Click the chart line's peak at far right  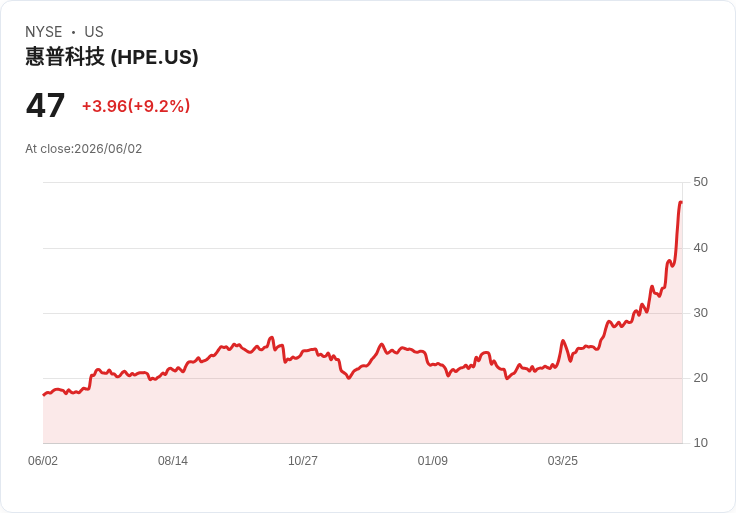[x=681, y=202]
